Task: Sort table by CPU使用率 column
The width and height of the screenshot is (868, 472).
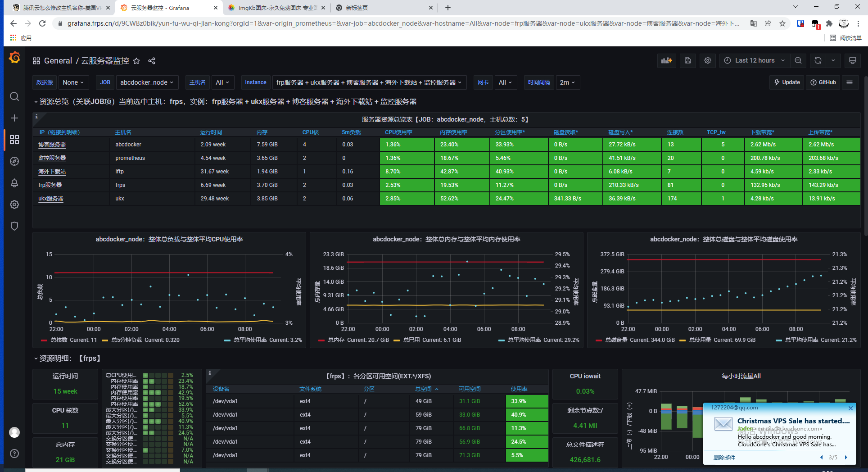Action: 398,132
